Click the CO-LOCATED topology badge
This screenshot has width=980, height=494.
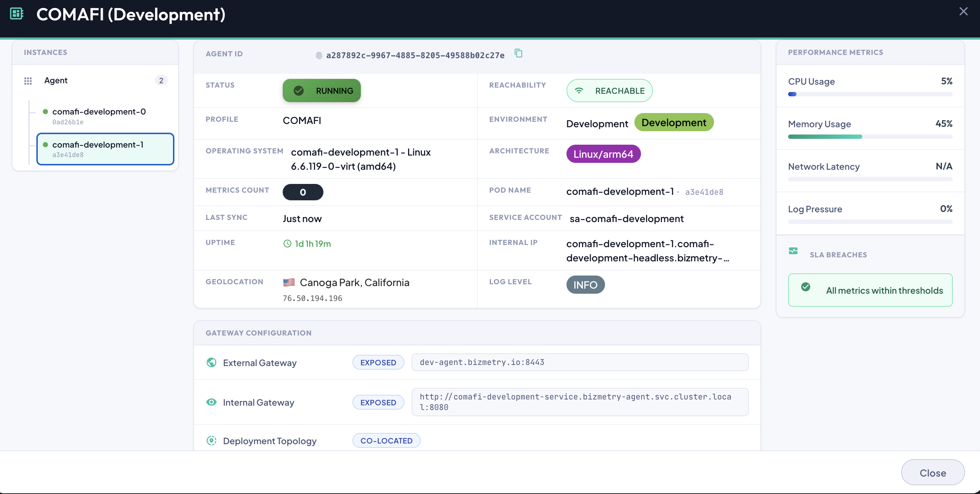pos(386,440)
